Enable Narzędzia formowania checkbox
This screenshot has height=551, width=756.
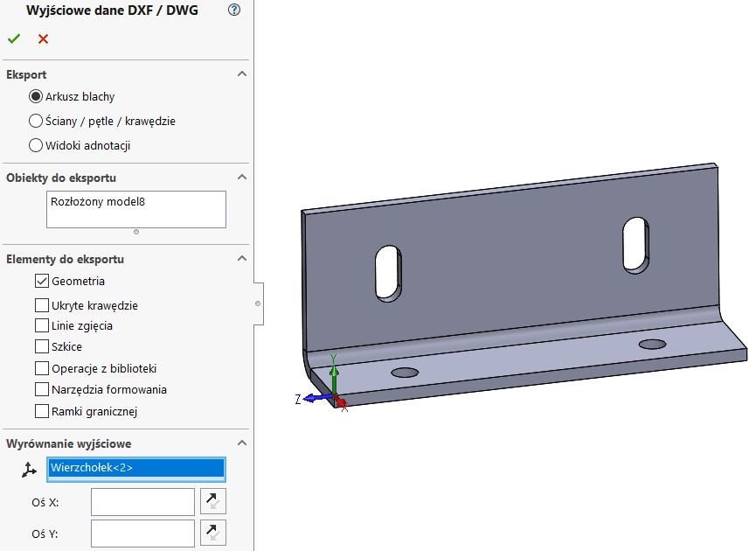pos(42,389)
